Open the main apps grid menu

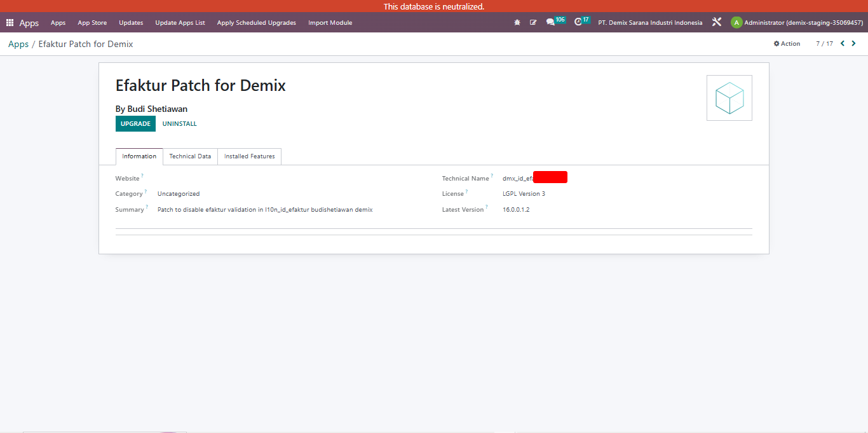(10, 23)
